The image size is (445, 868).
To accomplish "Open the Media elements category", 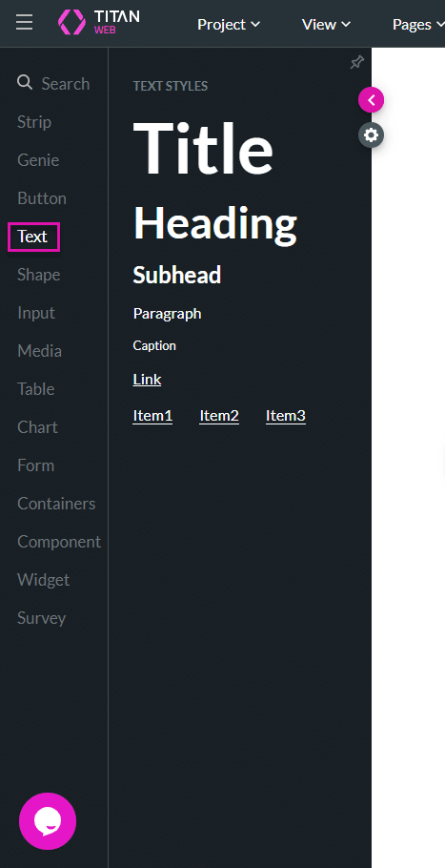I will coord(39,351).
